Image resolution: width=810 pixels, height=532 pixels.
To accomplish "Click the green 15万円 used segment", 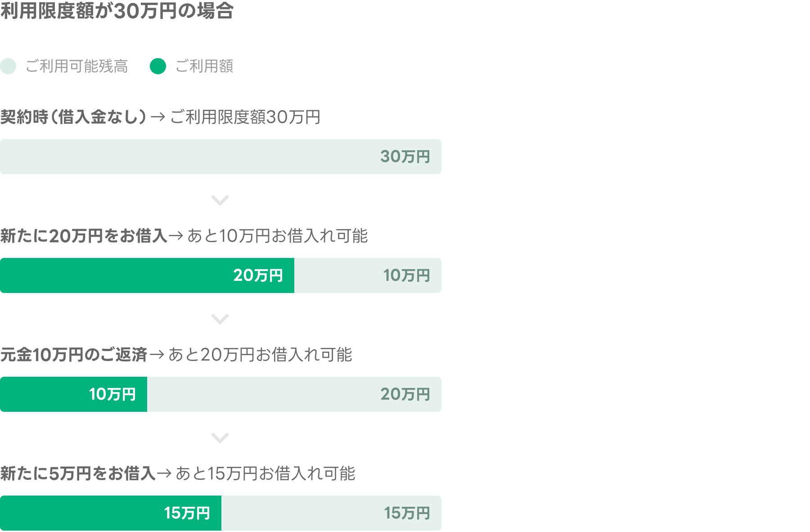I will click(x=111, y=513).
